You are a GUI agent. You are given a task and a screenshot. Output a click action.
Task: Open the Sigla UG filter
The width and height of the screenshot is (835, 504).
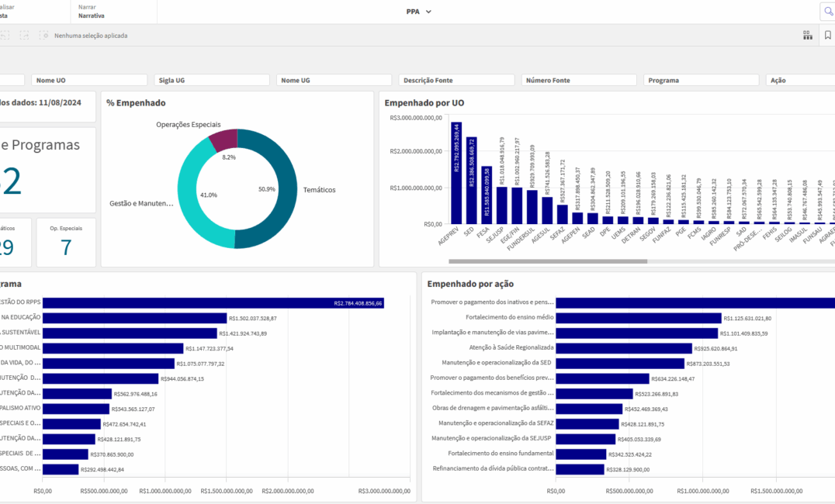[x=212, y=80]
